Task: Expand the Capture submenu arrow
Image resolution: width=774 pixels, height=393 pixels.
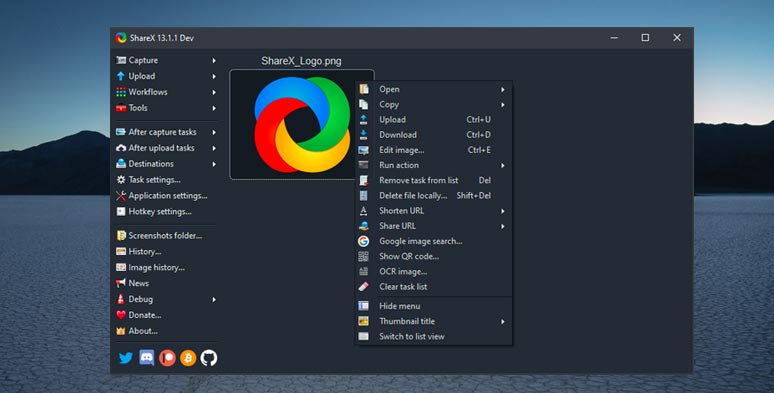Action: [x=214, y=60]
